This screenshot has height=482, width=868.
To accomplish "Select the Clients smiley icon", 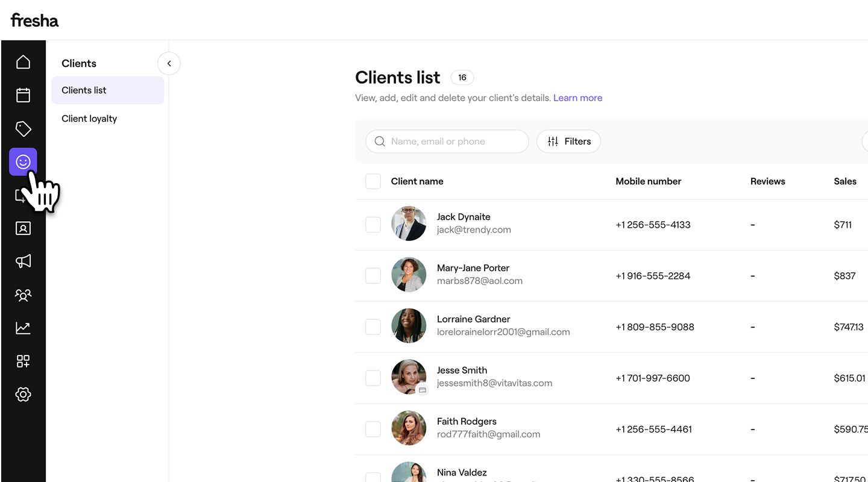I will (23, 161).
